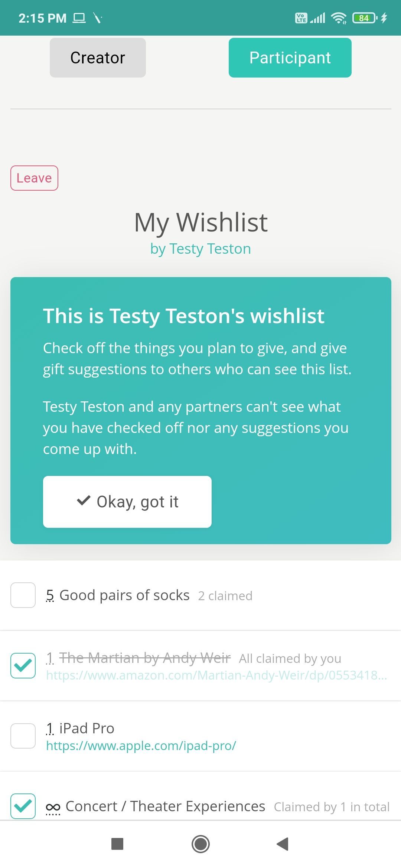This screenshot has width=401, height=868.
Task: Tap the battery indicator icon
Action: coord(364,17)
